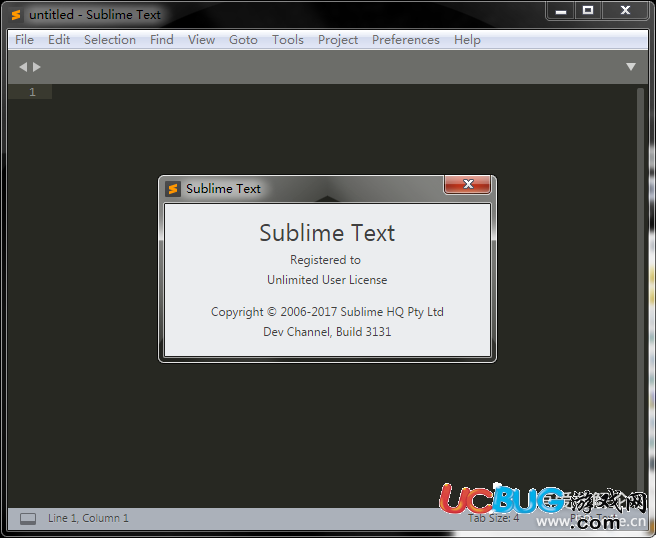Screen dimensions: 656x538
Task: Click the previous tab left arrow
Action: coord(23,67)
